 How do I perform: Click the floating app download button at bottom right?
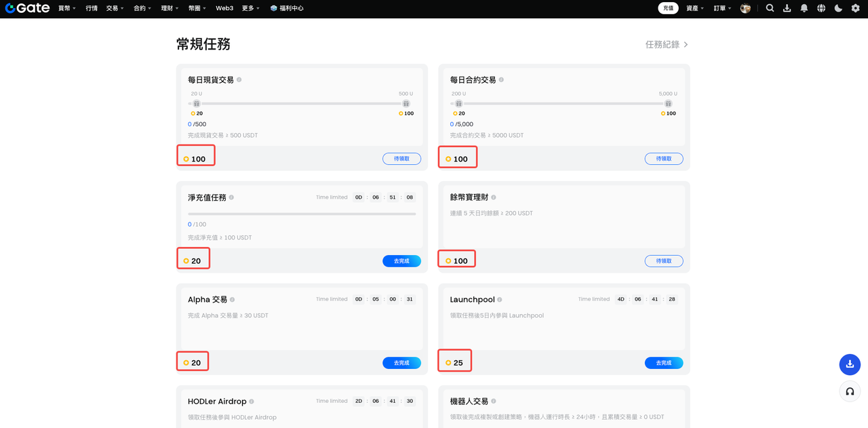pyautogui.click(x=850, y=364)
